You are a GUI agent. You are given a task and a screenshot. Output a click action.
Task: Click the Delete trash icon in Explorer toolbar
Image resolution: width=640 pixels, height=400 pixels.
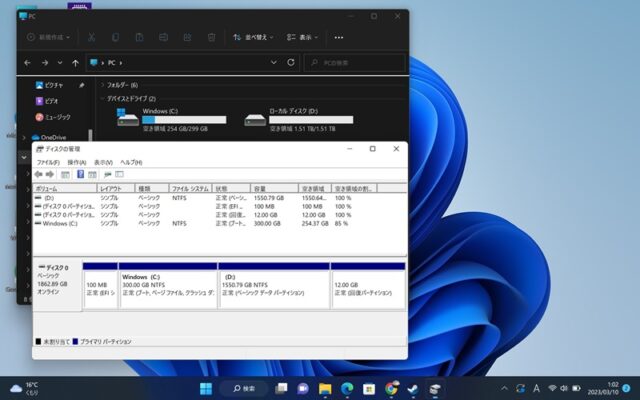pos(211,37)
